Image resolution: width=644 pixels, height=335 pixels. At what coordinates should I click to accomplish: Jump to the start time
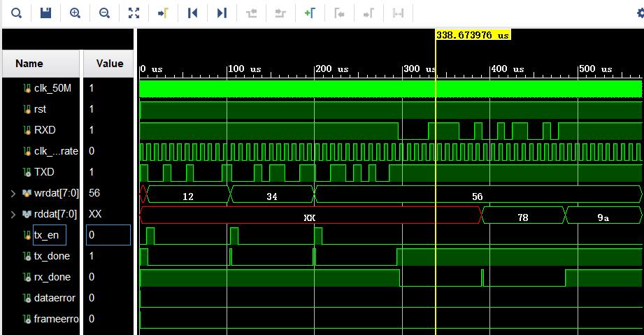(x=193, y=13)
